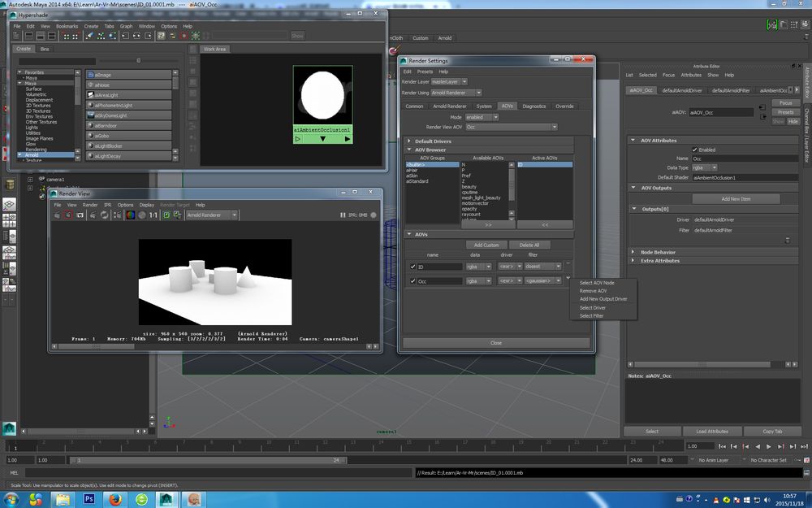Open the gaussian filter dropdown for the Occ AOV
Screen dimensions: 812x508
(542, 281)
